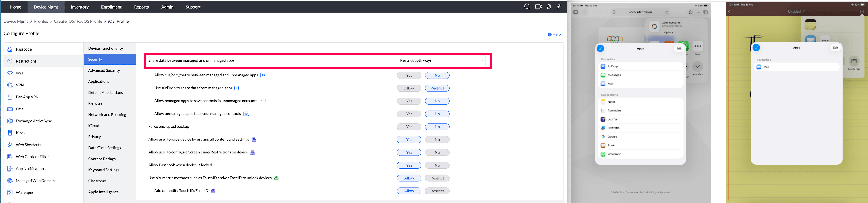
Task: Select Wi-Fi in the profile sidebar
Action: point(44,73)
